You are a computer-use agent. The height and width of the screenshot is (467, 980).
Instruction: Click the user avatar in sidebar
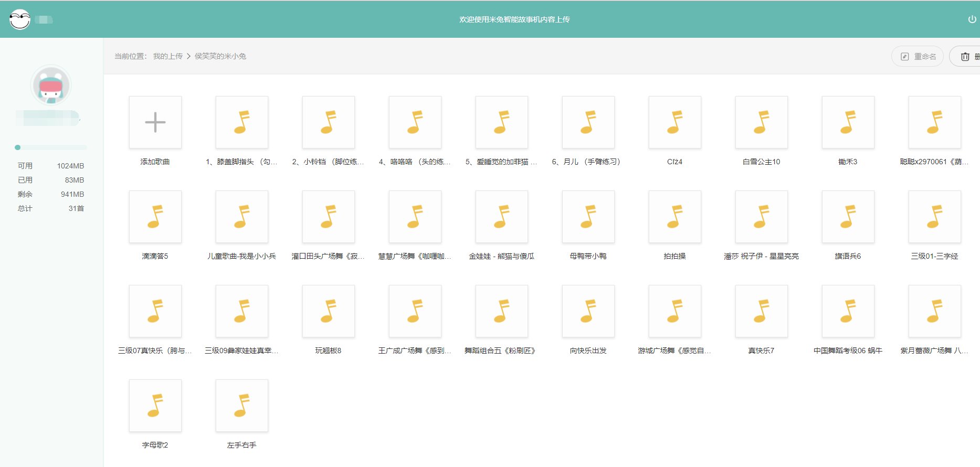(x=51, y=85)
